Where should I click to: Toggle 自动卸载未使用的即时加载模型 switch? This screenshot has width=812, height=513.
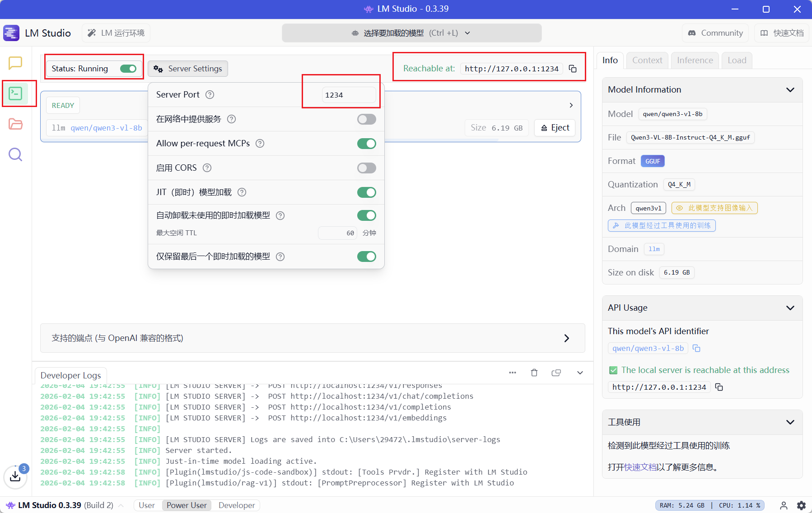pos(367,215)
